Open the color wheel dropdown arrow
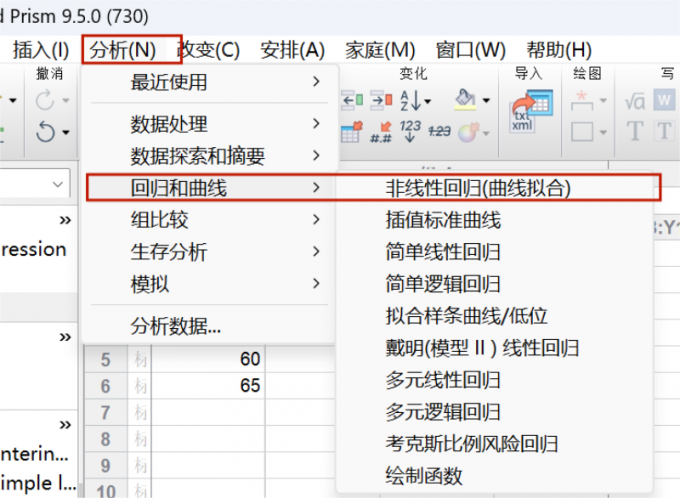This screenshot has width=680, height=498. (486, 133)
